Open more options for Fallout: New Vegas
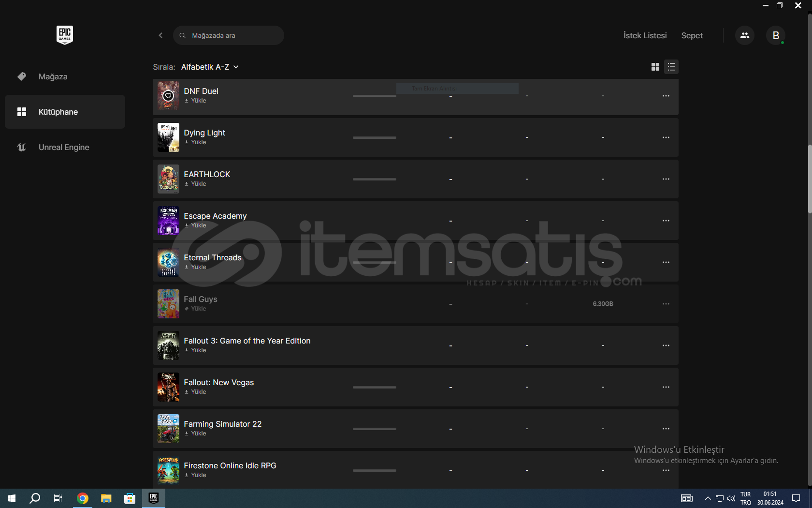The width and height of the screenshot is (812, 508). click(x=666, y=387)
